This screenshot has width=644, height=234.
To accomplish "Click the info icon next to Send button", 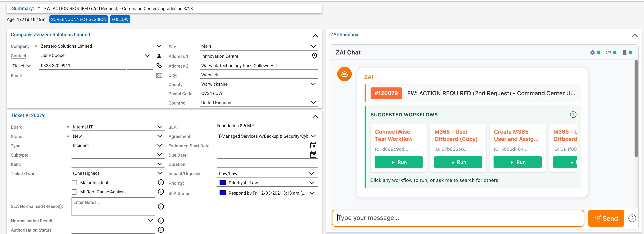I will (x=632, y=218).
